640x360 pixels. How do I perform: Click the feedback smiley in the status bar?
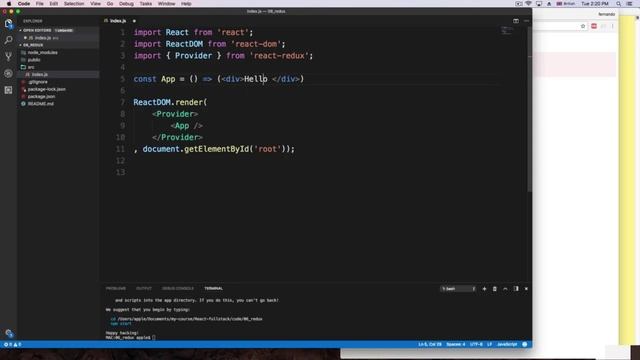click(525, 344)
